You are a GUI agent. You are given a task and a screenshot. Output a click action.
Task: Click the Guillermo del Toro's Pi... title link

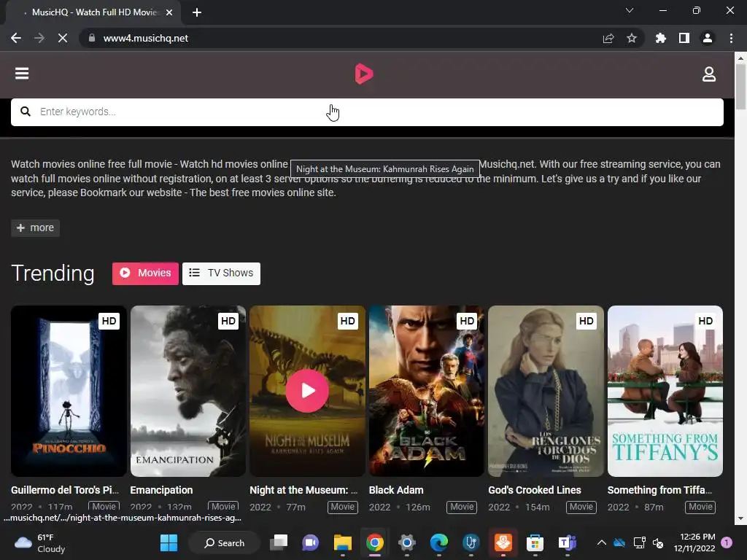[x=65, y=490]
